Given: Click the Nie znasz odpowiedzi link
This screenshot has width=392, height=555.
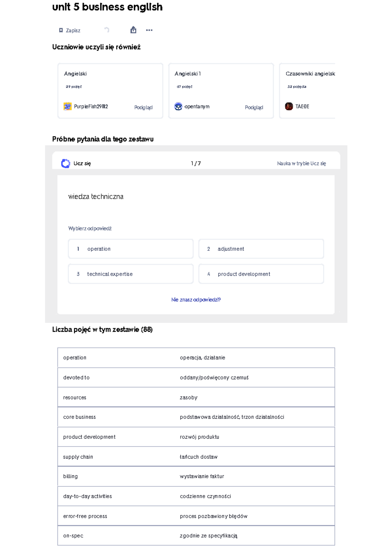Looking at the screenshot, I should (x=196, y=299).
